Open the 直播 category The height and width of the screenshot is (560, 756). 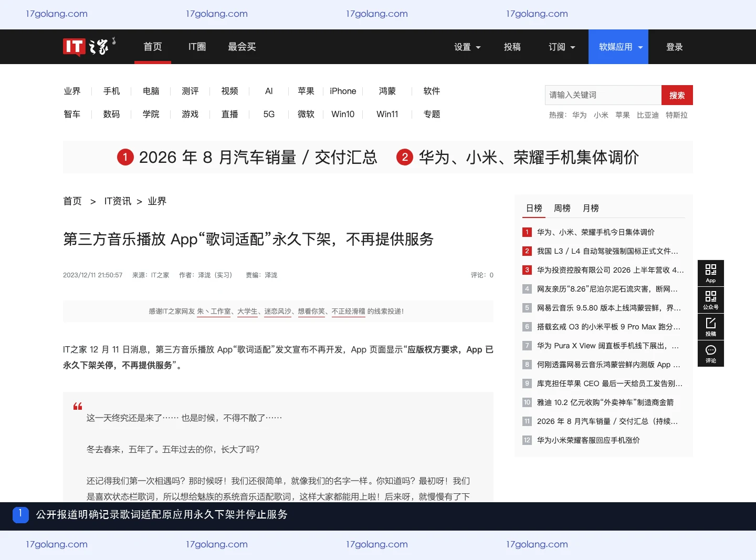point(229,114)
